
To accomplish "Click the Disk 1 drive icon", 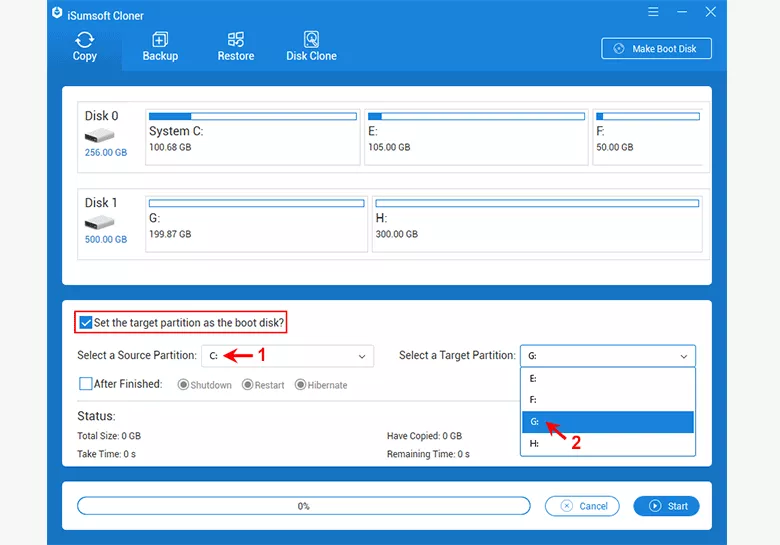I will [x=99, y=222].
